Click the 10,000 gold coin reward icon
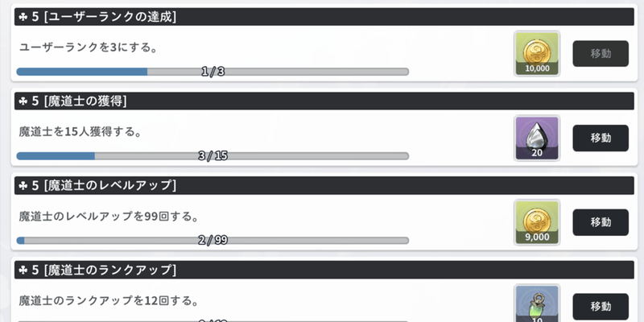Viewport: 644px width, 322px height. click(537, 53)
